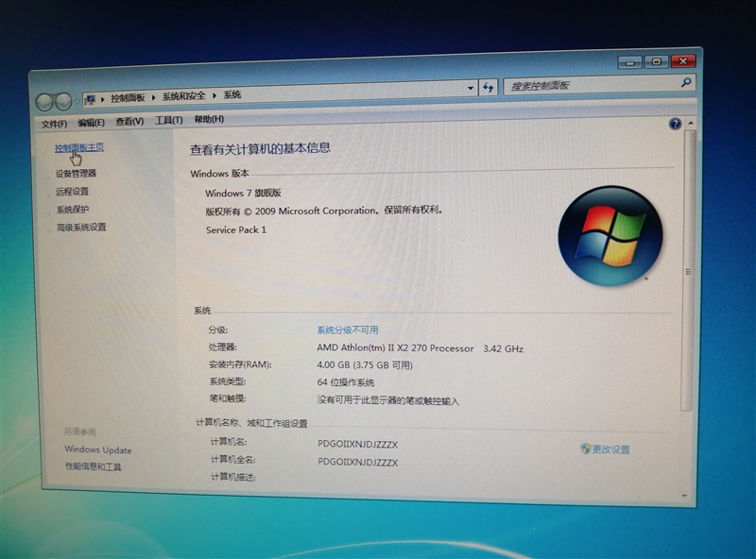The width and height of the screenshot is (756, 559).
Task: Open 系统保护 sidebar link
Action: point(73,209)
